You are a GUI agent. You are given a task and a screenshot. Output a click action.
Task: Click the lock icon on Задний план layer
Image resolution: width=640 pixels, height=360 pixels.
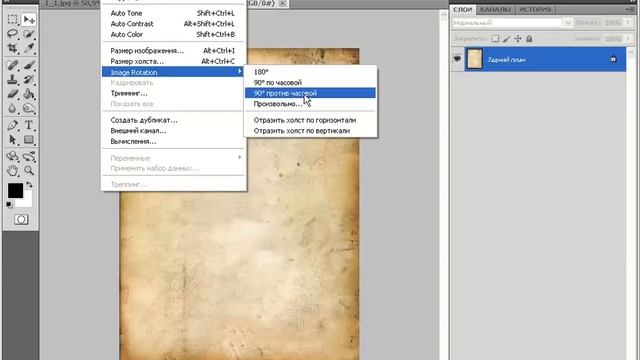613,60
